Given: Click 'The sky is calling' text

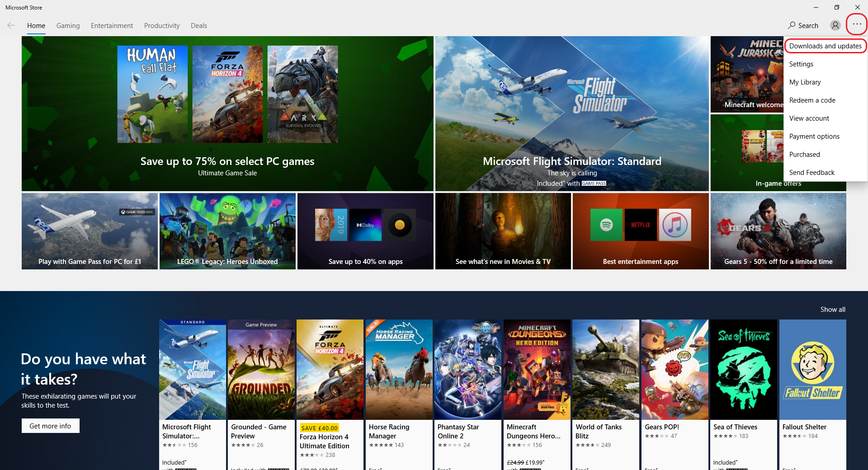Looking at the screenshot, I should pyautogui.click(x=572, y=173).
